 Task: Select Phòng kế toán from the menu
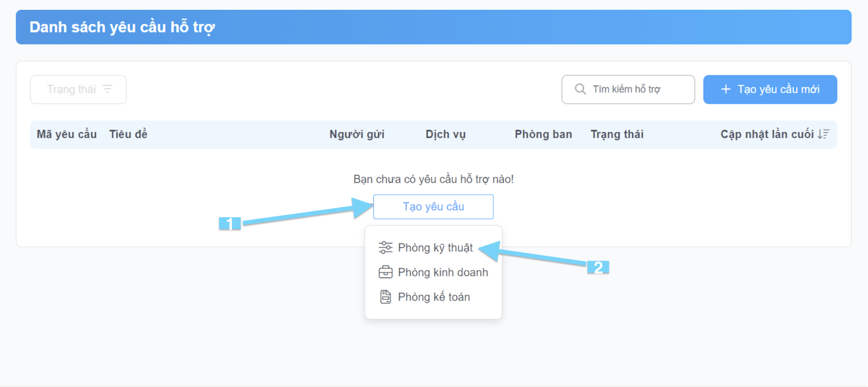pyautogui.click(x=433, y=297)
